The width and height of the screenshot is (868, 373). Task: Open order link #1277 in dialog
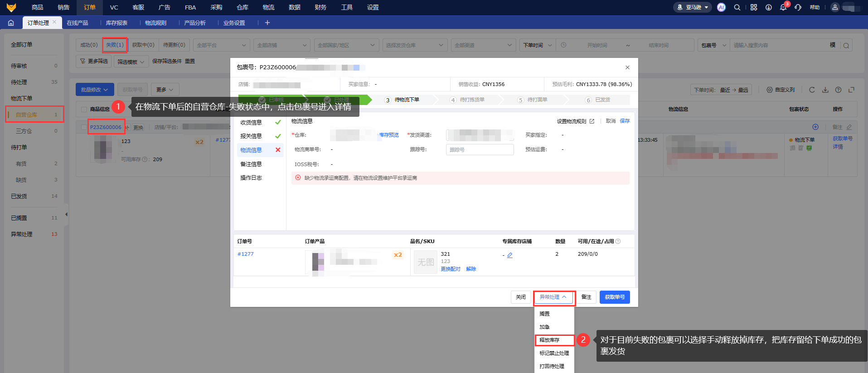point(246,254)
